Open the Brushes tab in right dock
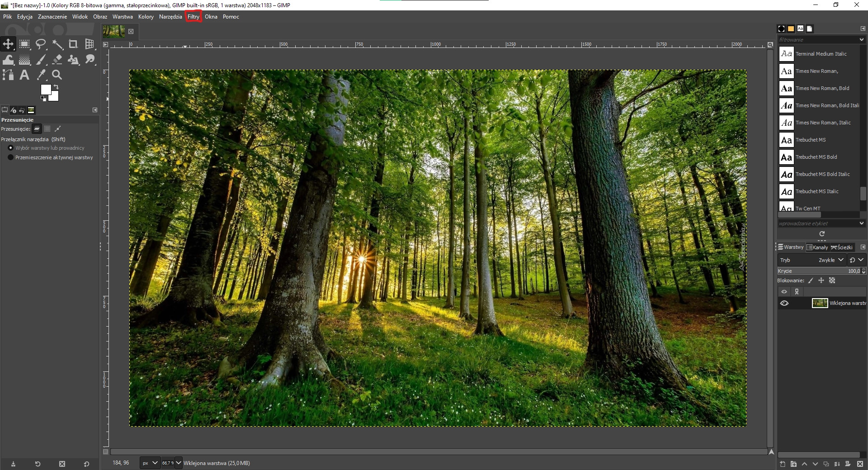Screen dimensions: 868x470 pyautogui.click(x=781, y=28)
